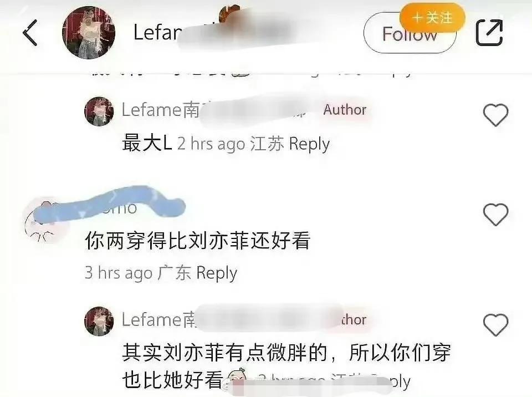Screen dimensions: 532x397
Task: Tap the Author tag next to Lefame
Action: (345, 110)
